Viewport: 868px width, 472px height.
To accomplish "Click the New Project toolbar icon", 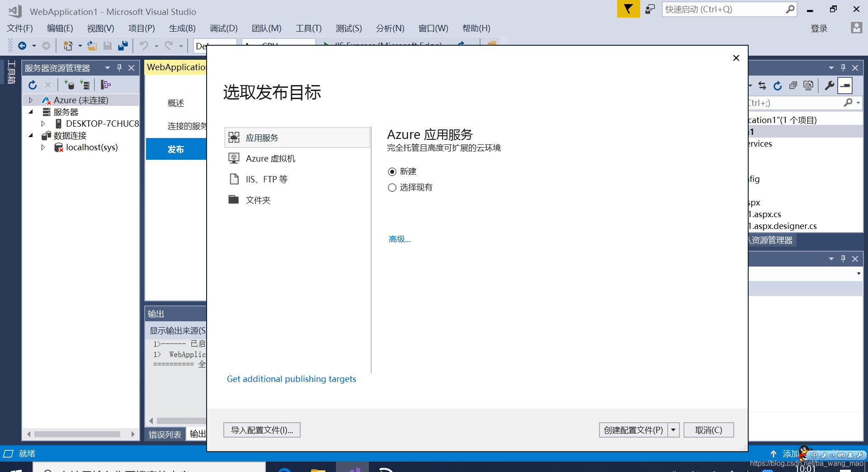I will click(x=68, y=46).
